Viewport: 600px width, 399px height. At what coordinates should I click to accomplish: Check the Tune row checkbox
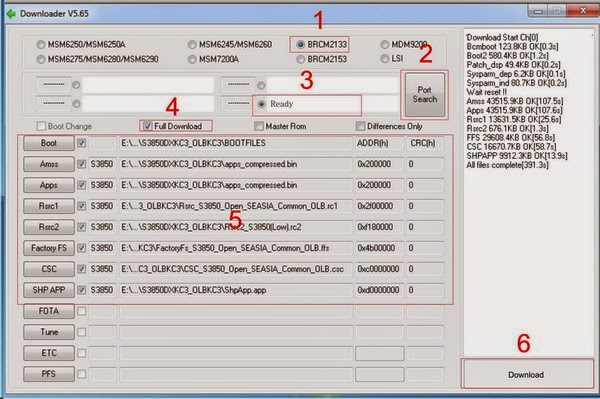[82, 332]
